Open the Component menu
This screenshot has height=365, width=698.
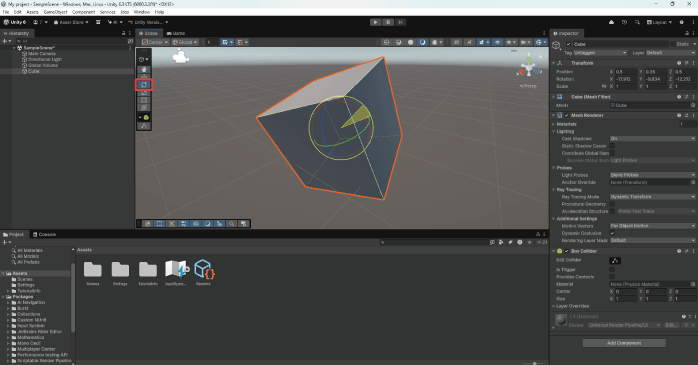(x=83, y=12)
